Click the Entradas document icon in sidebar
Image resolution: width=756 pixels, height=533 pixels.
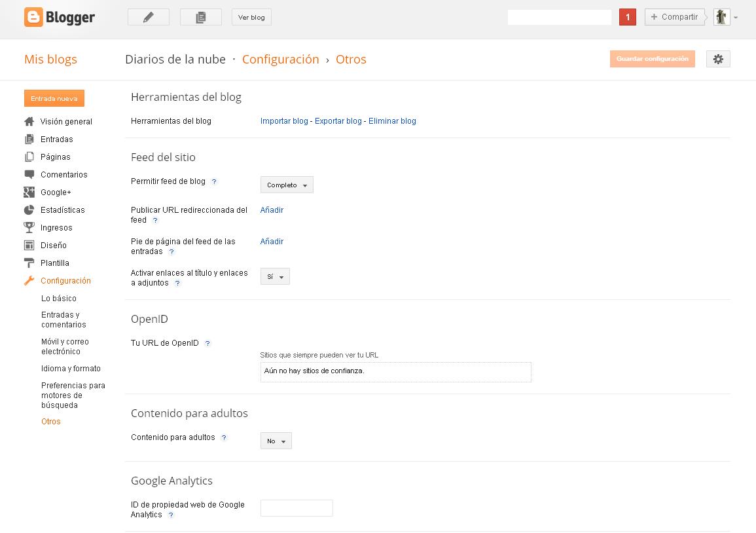29,139
